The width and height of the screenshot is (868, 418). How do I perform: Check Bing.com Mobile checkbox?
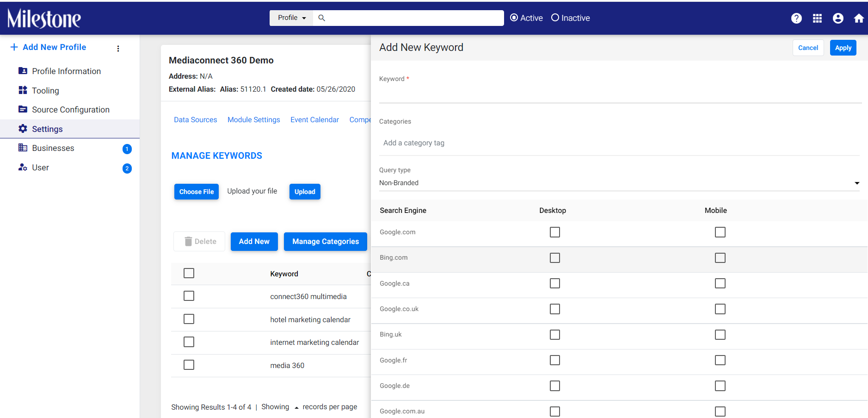pos(720,258)
